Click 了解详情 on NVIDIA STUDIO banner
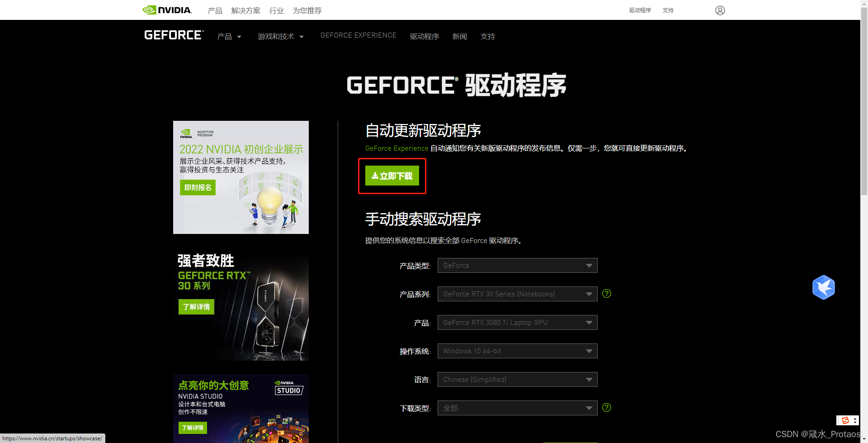Screen dimensions: 868x443 point(193,428)
